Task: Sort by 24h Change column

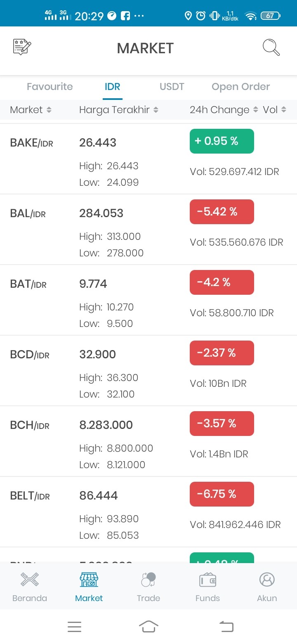Action: pos(224,110)
